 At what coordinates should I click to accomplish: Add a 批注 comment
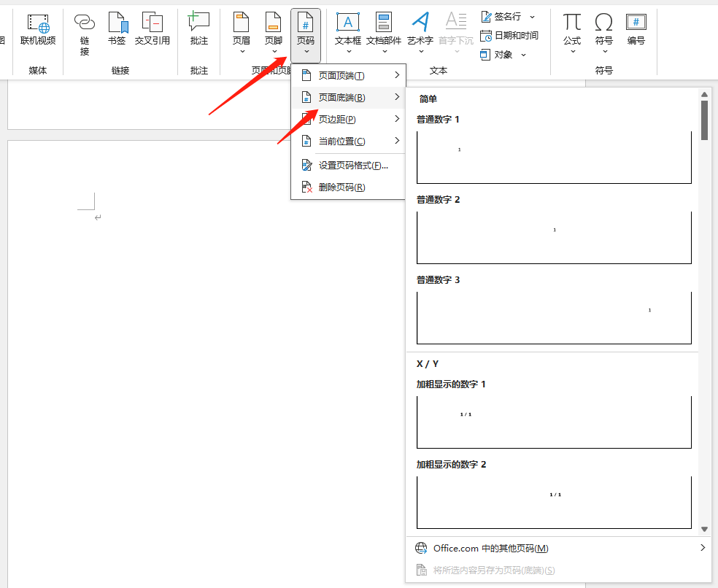198,30
